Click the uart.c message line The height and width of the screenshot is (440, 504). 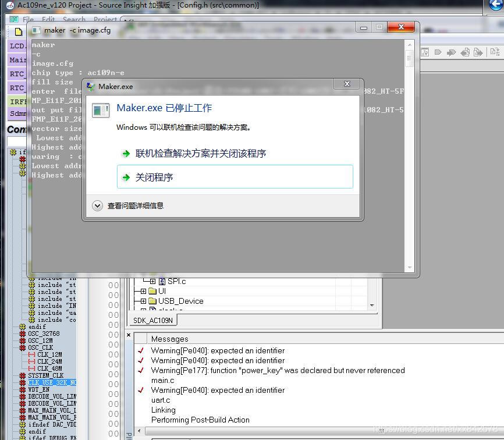click(161, 400)
